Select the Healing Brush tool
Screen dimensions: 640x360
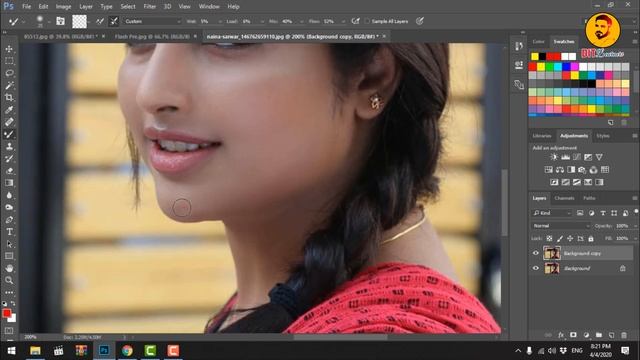pyautogui.click(x=9, y=122)
